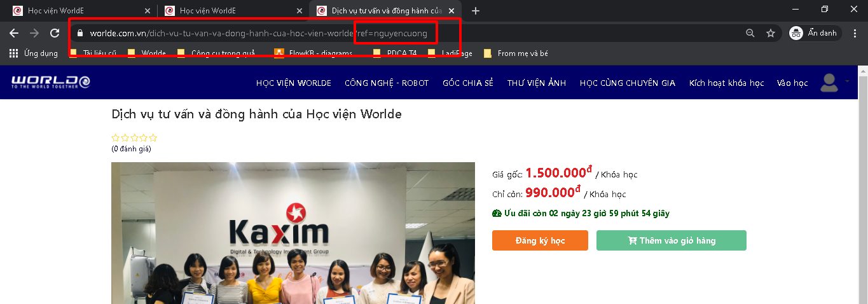
Task: Select the CÔNG NGHỆ - ROBOT menu item
Action: point(387,83)
